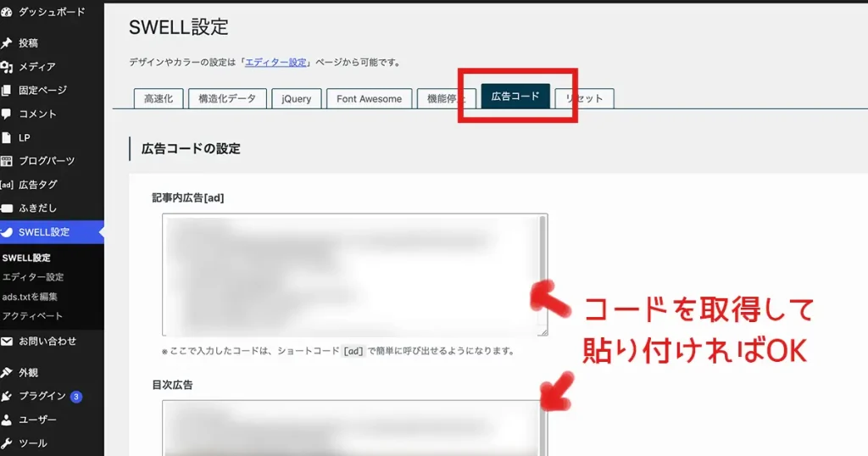
Task: Select the 広告コード tab
Action: 515,97
